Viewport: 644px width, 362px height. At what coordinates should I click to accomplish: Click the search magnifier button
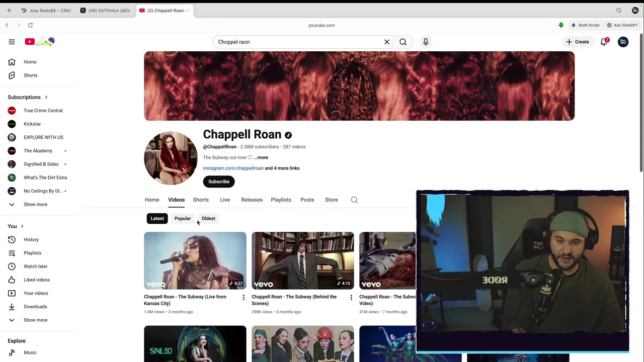click(403, 42)
